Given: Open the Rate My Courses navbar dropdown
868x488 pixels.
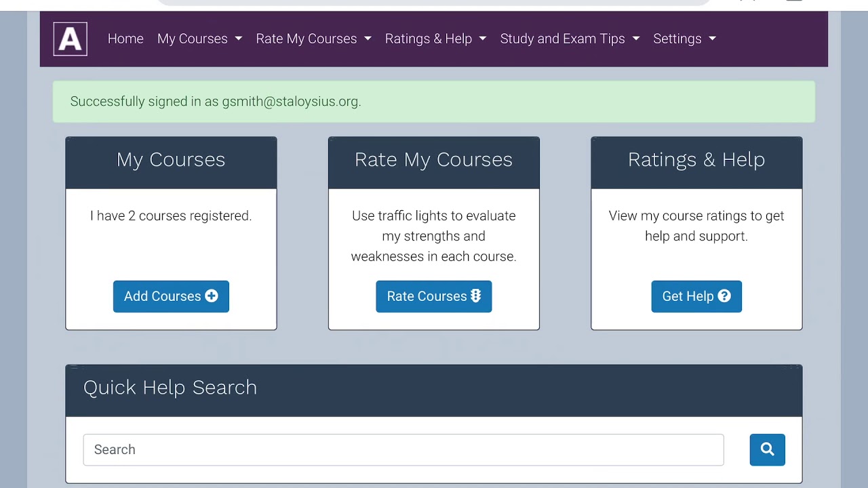Looking at the screenshot, I should (x=313, y=39).
